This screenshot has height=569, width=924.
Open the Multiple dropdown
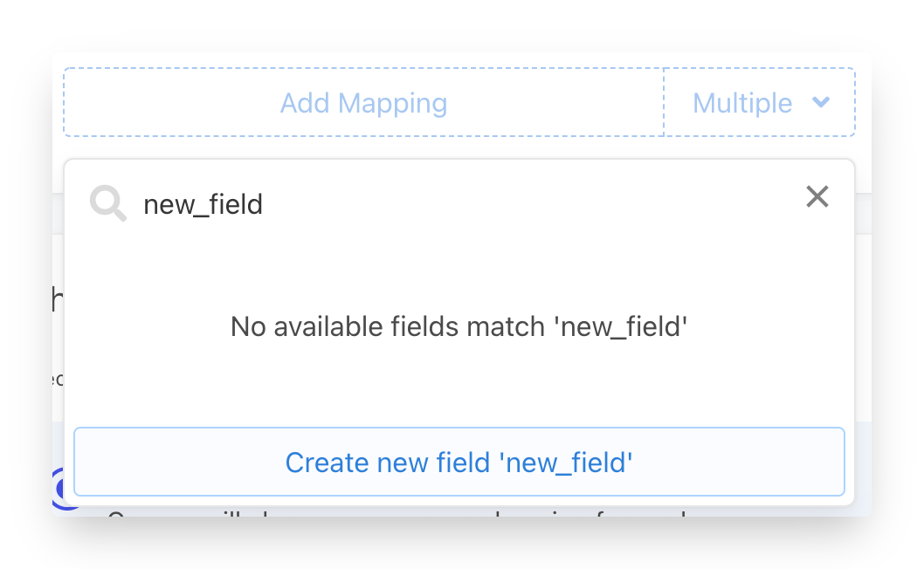[759, 103]
